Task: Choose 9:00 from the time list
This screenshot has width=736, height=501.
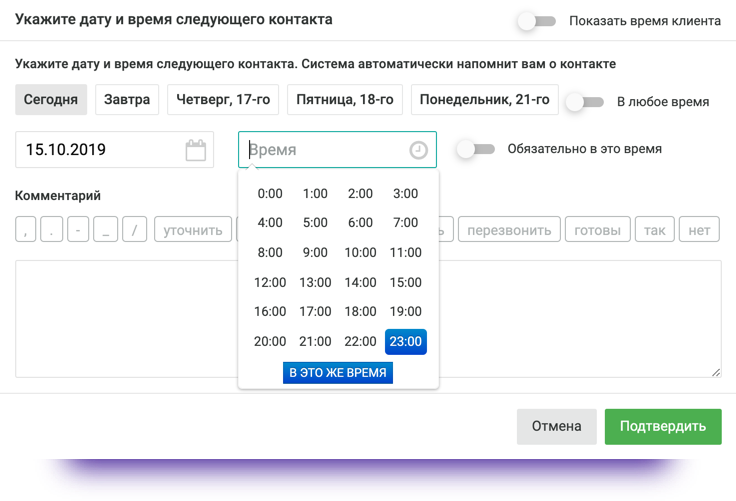Action: click(315, 252)
